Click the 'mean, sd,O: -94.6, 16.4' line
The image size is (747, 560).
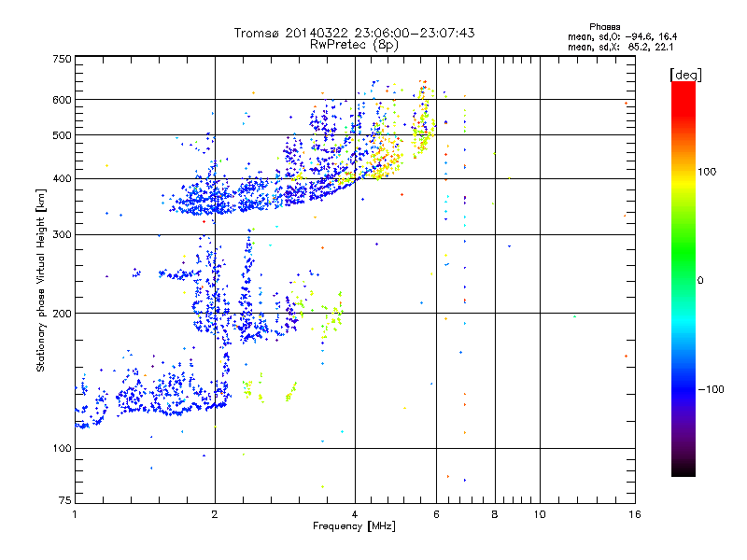point(622,36)
